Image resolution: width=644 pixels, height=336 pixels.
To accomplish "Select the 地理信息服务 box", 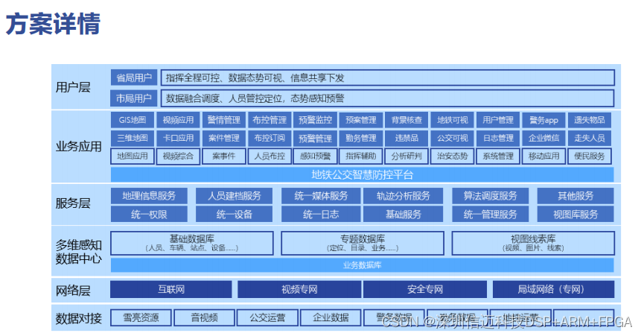I will pyautogui.click(x=149, y=196).
